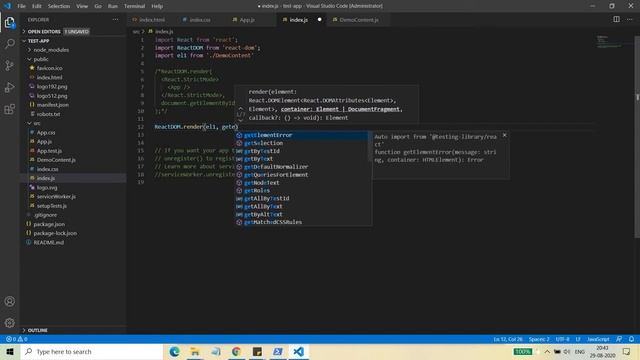Click the editor vertical scrollbar
Screen dimensions: 640x360
[637, 137]
